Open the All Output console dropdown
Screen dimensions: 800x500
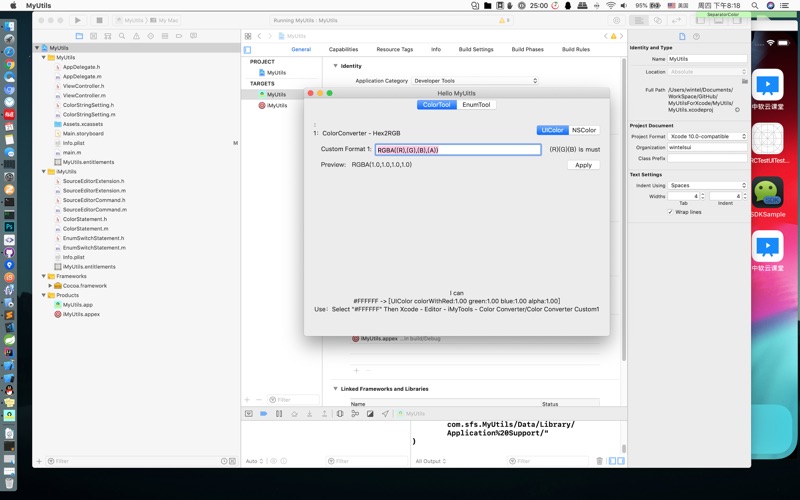(431, 461)
